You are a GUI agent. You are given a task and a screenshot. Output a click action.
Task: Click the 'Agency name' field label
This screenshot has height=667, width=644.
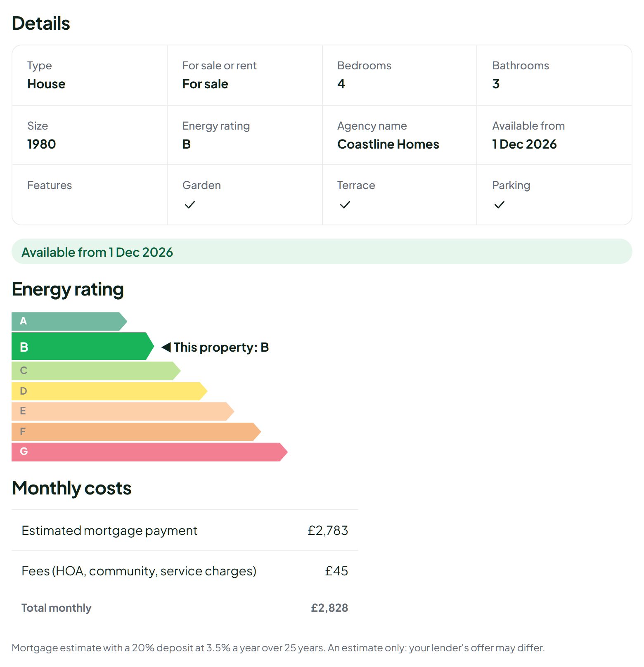coord(372,126)
